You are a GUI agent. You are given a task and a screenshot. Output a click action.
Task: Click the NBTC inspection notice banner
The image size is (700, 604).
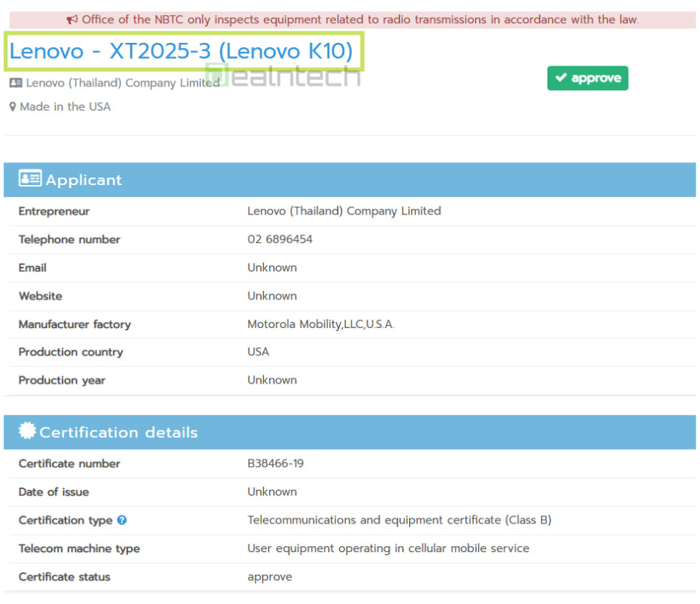[350, 20]
